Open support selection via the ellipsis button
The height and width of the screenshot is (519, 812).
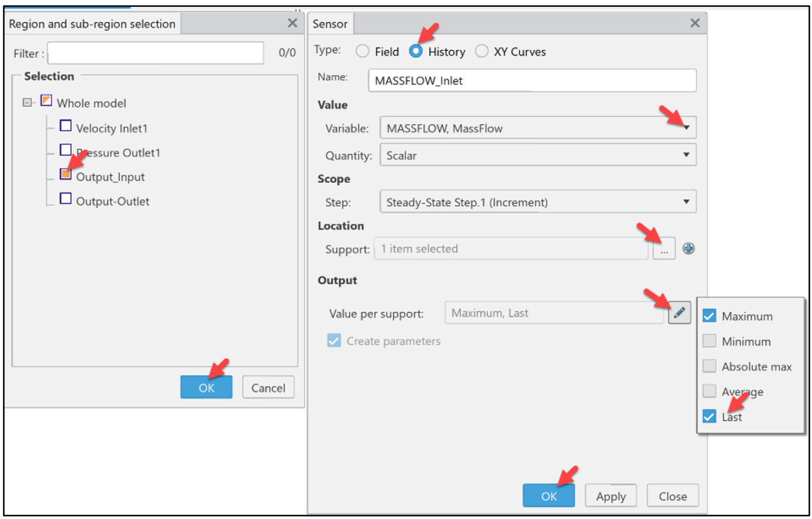[x=664, y=248]
